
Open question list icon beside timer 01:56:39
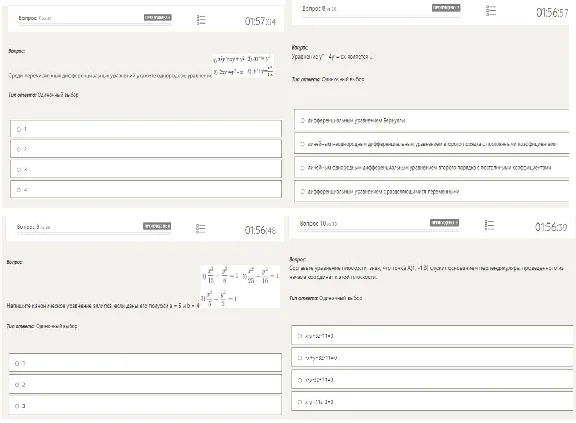coord(489,225)
